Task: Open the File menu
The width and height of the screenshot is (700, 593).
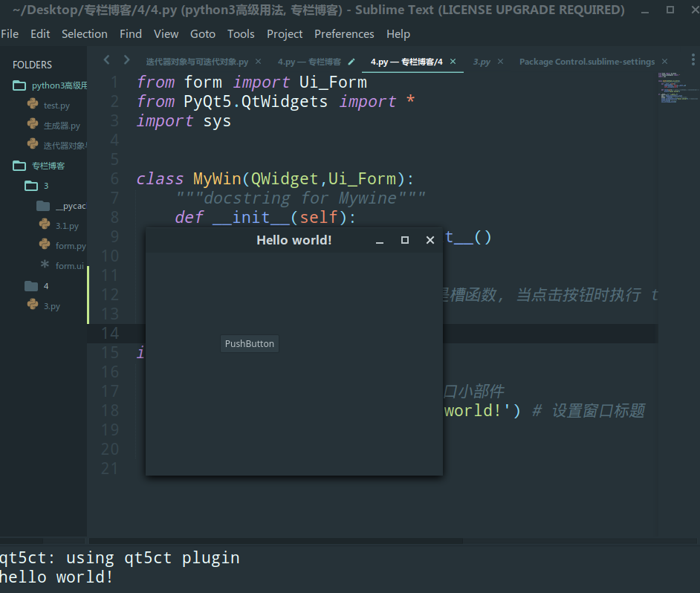Action: [10, 34]
